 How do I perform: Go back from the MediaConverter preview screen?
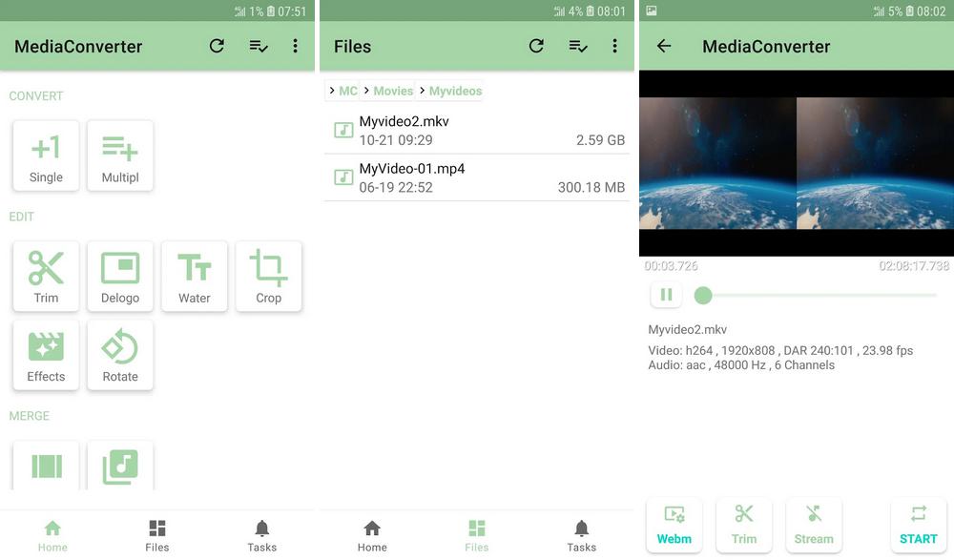pos(664,46)
